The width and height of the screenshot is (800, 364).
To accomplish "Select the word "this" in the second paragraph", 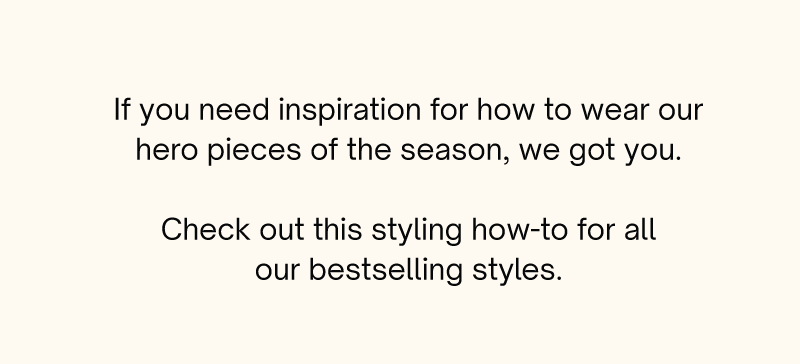I will tap(338, 229).
